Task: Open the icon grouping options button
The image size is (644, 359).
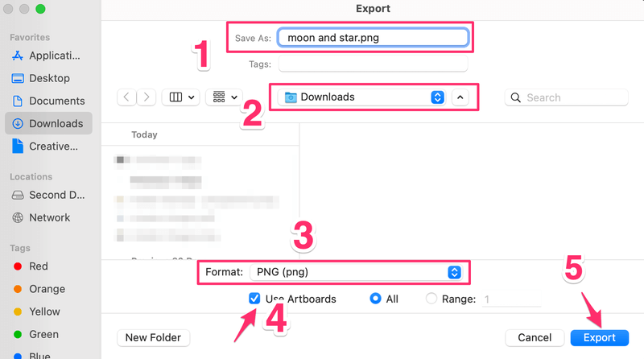Action: (x=224, y=97)
